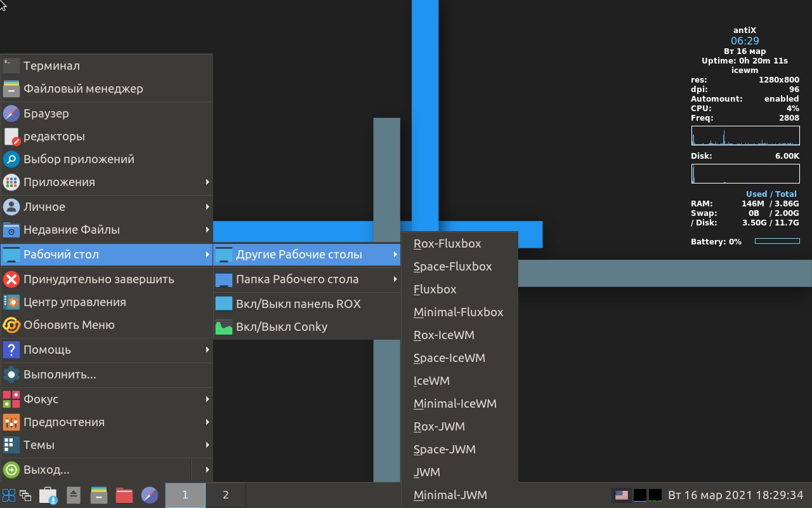Choose Minimal-Fluxbox desktop
The height and width of the screenshot is (508, 812).
(460, 312)
